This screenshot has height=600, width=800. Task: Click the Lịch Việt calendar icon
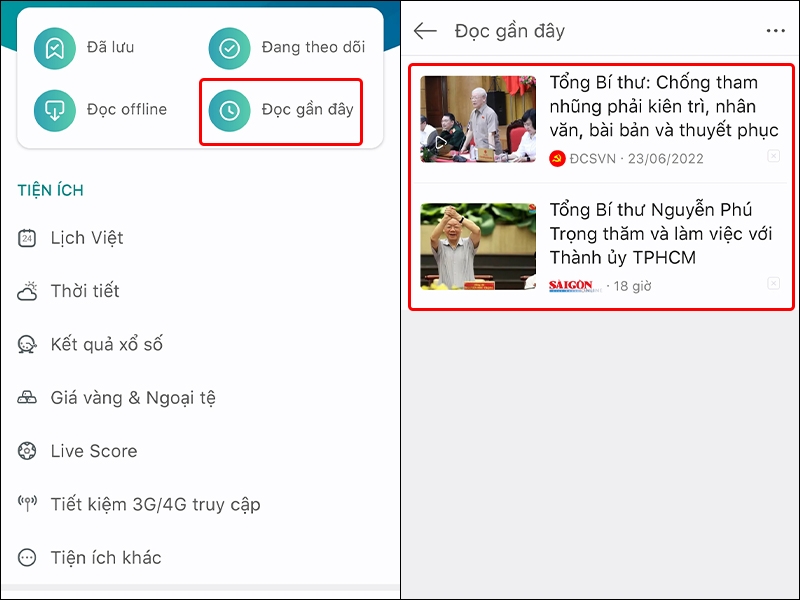coord(27,238)
